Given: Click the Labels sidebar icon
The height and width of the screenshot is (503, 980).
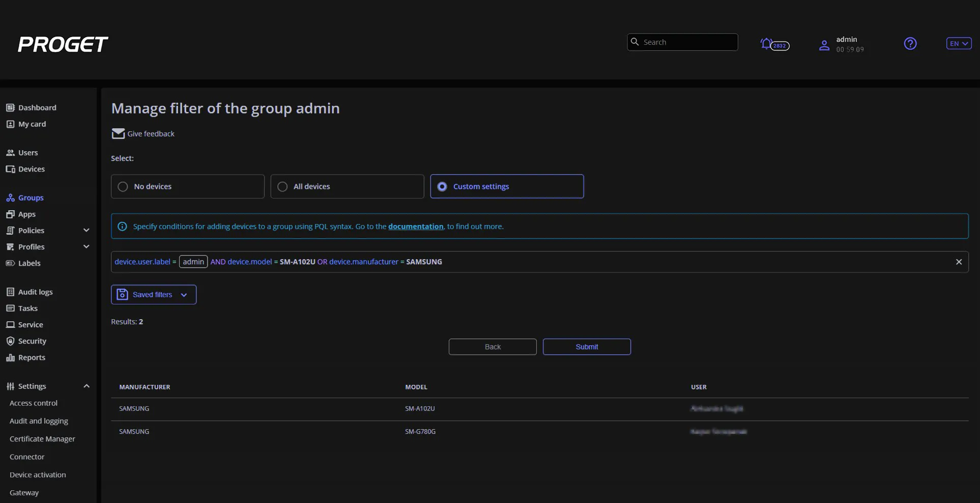Looking at the screenshot, I should click(x=10, y=263).
